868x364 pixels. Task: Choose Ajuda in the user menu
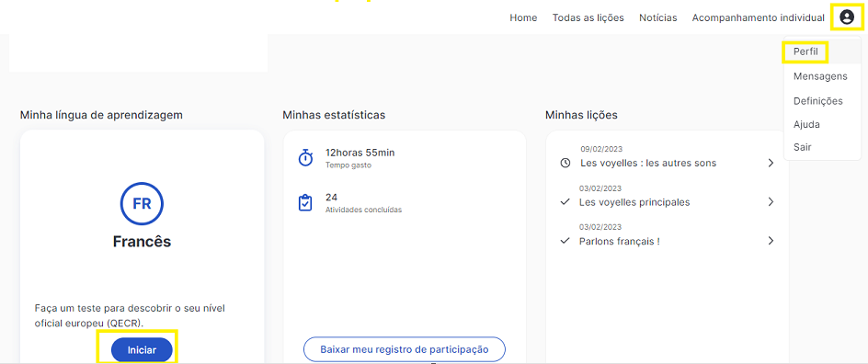tap(806, 124)
